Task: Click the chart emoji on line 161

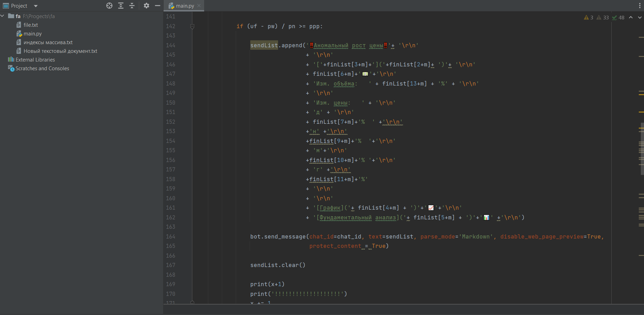Action: [x=431, y=208]
